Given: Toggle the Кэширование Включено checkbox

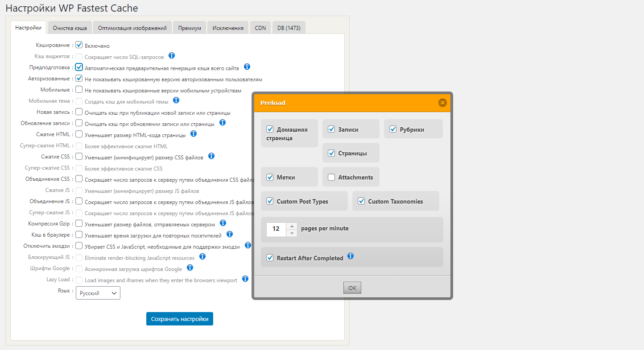Looking at the screenshot, I should pyautogui.click(x=79, y=45).
